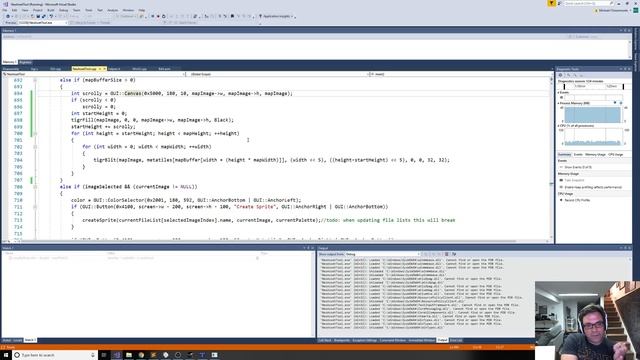Click the Show Events link
Viewport: 640px width, 360px height.
578,167
